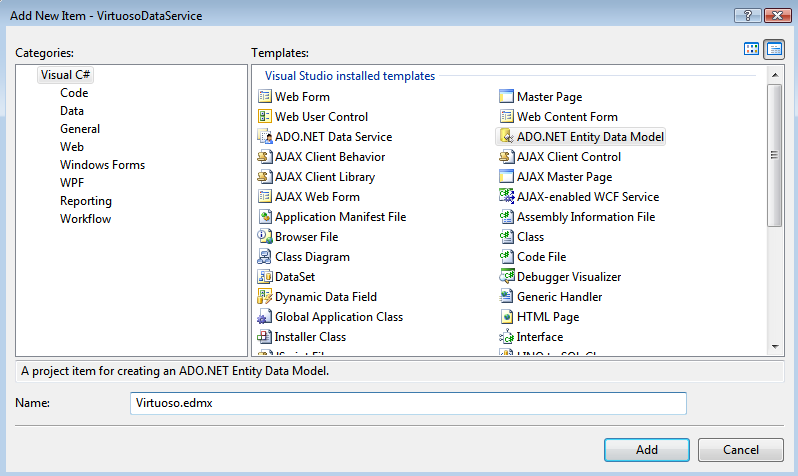Click the HTML Page template icon
Viewport: 798px width, 476px height.
point(506,316)
